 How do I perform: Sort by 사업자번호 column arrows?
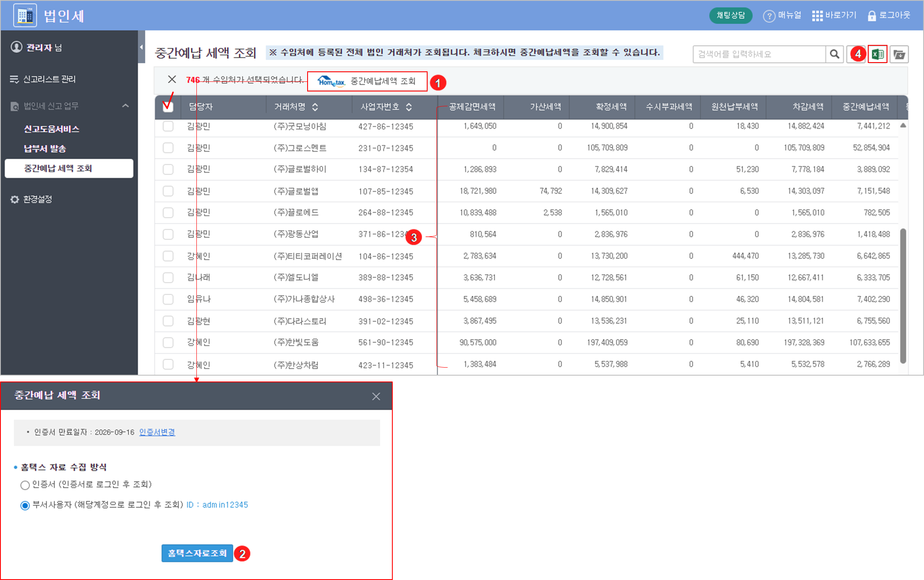[409, 107]
